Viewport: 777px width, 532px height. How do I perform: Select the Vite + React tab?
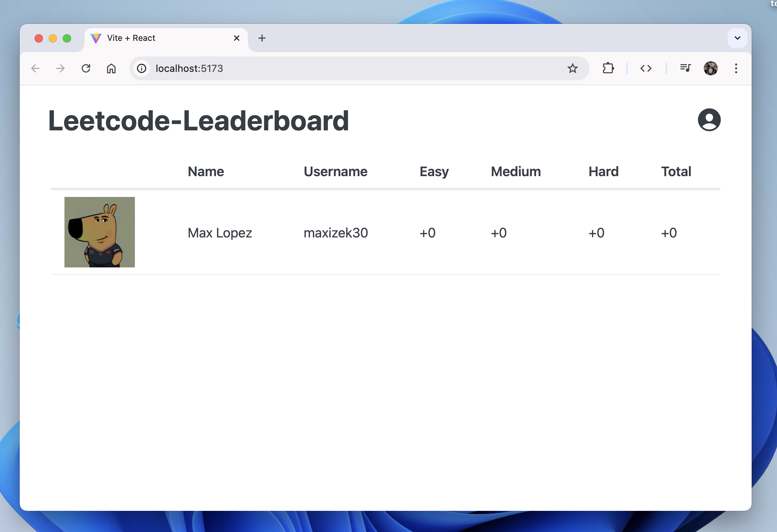(166, 38)
